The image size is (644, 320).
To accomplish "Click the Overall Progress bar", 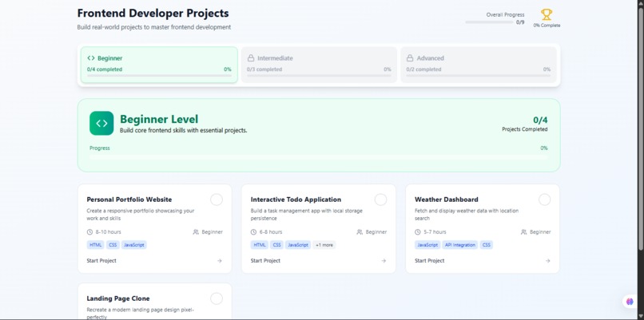I will (x=489, y=22).
